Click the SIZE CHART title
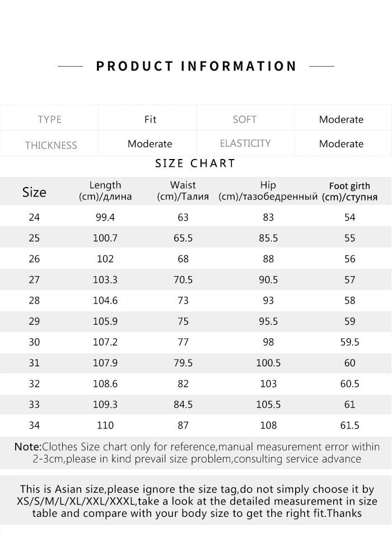 coord(195,164)
